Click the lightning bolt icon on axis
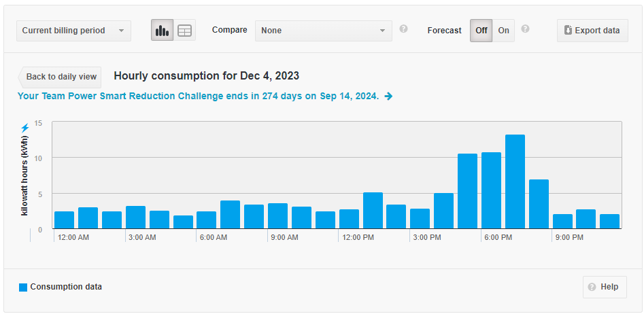This screenshot has width=644, height=314. coord(25,127)
